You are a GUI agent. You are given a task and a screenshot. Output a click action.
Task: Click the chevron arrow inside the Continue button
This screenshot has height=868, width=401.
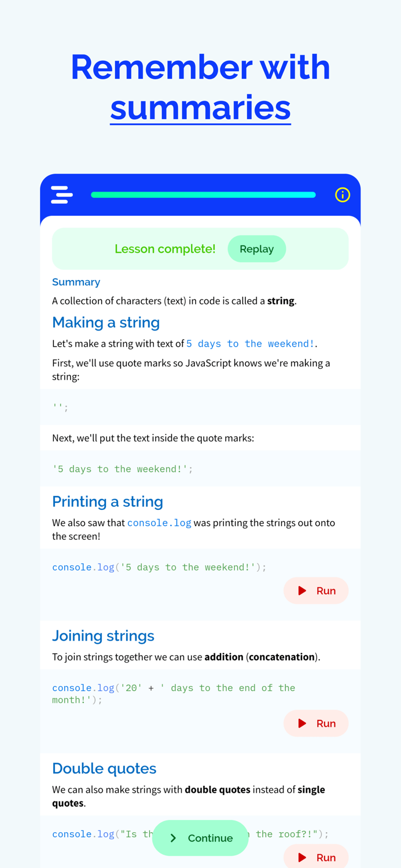coord(172,838)
